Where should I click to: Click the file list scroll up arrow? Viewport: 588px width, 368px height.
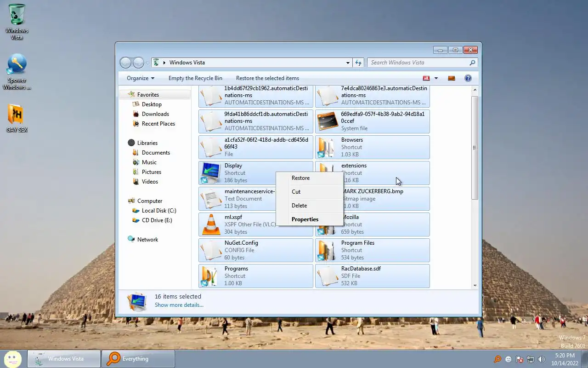click(x=475, y=90)
